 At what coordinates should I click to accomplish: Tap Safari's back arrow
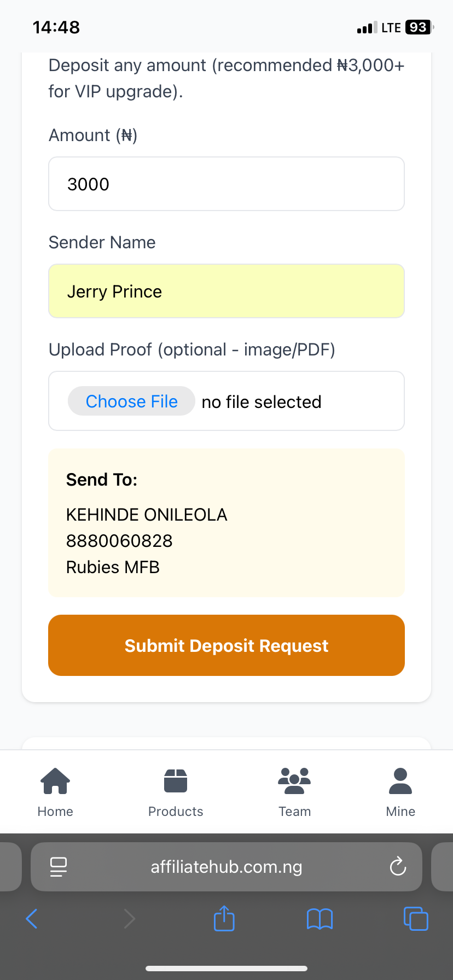tap(32, 919)
